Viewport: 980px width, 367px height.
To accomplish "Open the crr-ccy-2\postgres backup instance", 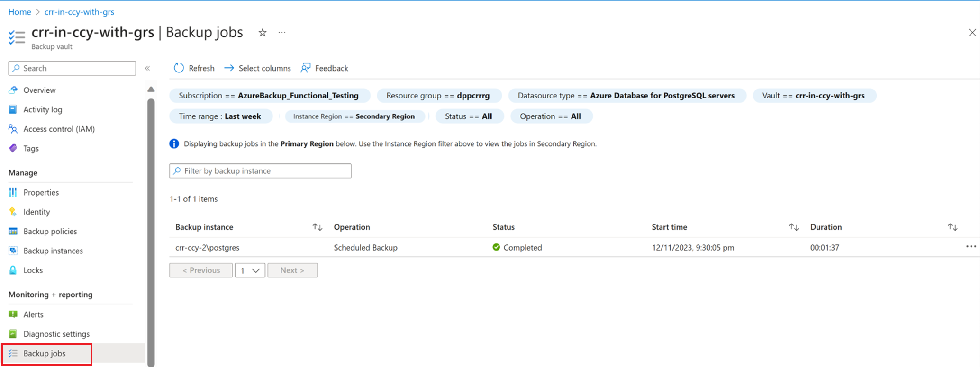I will point(207,247).
